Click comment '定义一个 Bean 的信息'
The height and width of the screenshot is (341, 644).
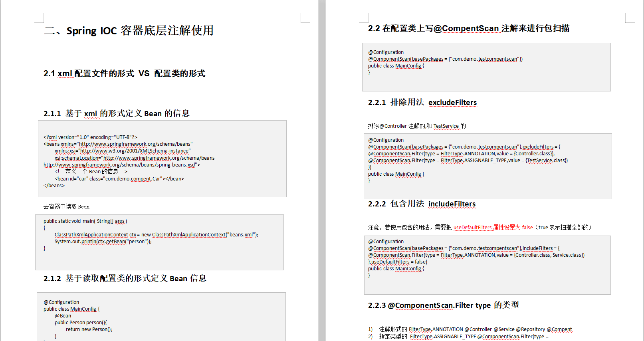92,172
